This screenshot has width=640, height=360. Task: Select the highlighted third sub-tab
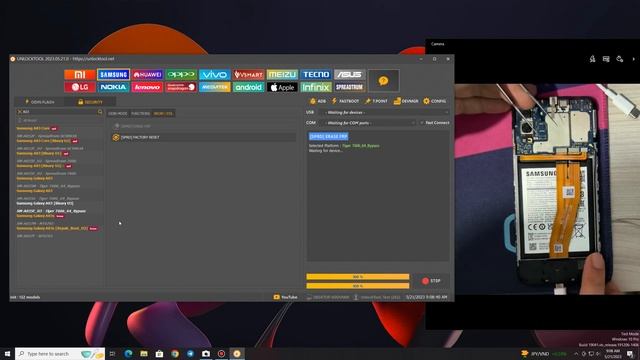click(x=163, y=113)
